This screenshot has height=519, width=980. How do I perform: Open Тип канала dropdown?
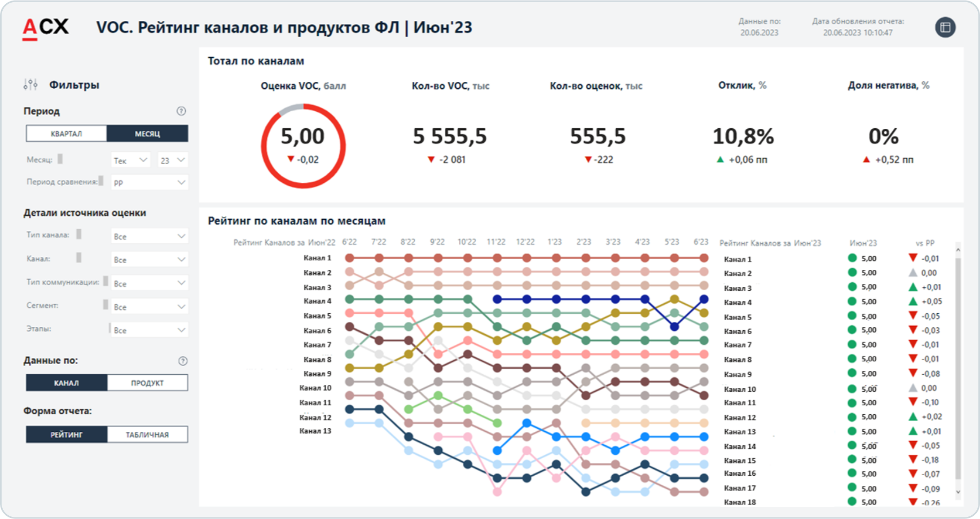pos(149,236)
